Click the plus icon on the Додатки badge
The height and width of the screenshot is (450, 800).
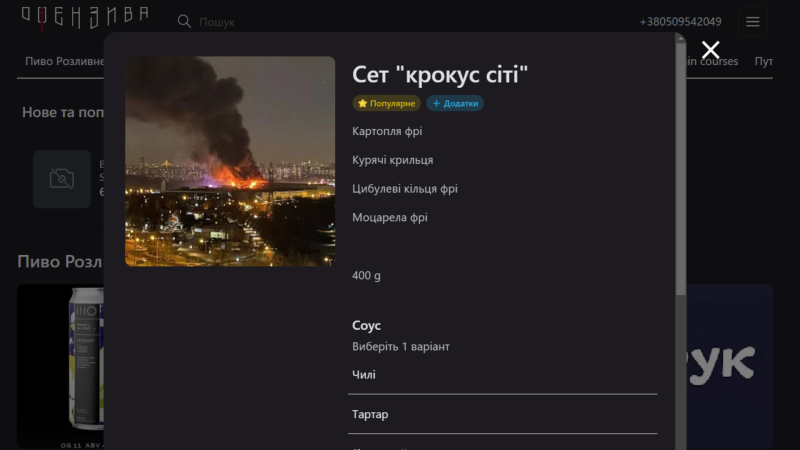(436, 103)
